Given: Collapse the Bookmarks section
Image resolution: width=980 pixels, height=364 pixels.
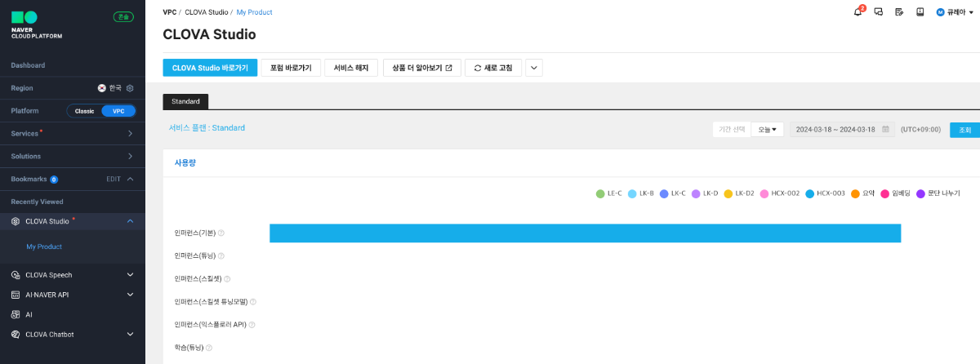Looking at the screenshot, I should pos(130,179).
